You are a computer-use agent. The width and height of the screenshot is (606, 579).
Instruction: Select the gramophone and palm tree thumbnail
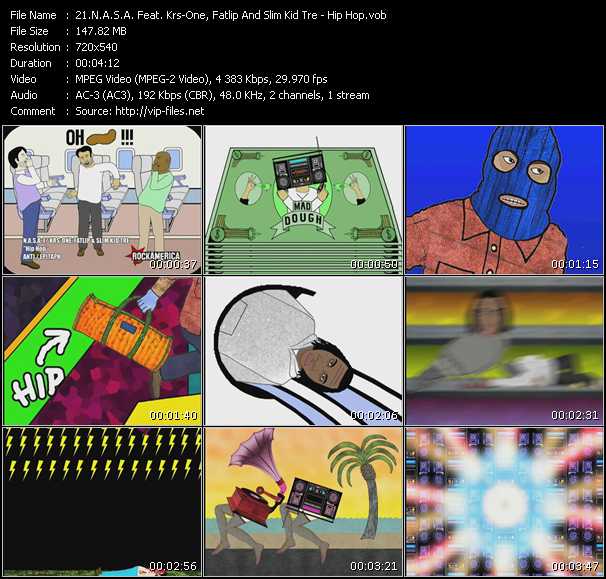(303, 502)
